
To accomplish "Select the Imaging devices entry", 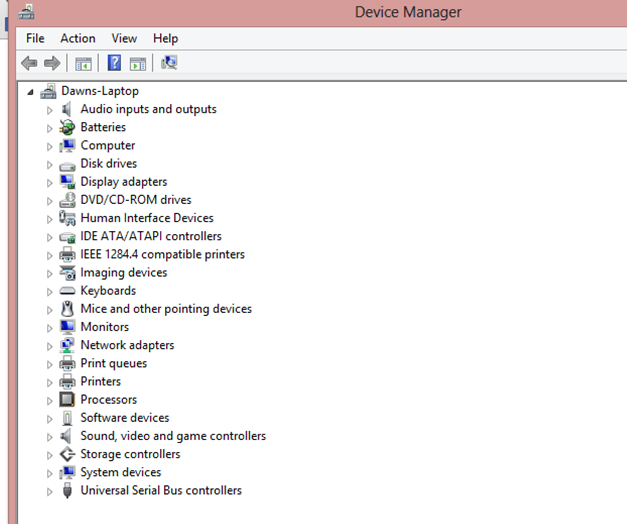I will click(124, 272).
